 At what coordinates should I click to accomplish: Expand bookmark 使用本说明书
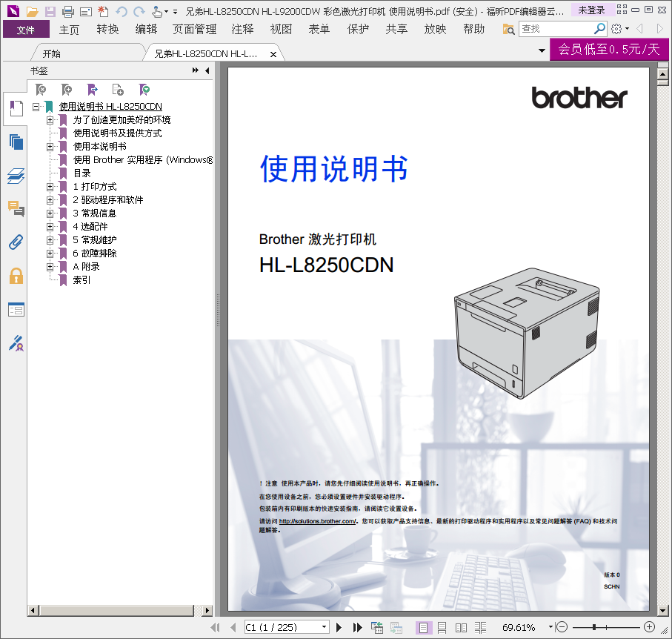pos(50,147)
